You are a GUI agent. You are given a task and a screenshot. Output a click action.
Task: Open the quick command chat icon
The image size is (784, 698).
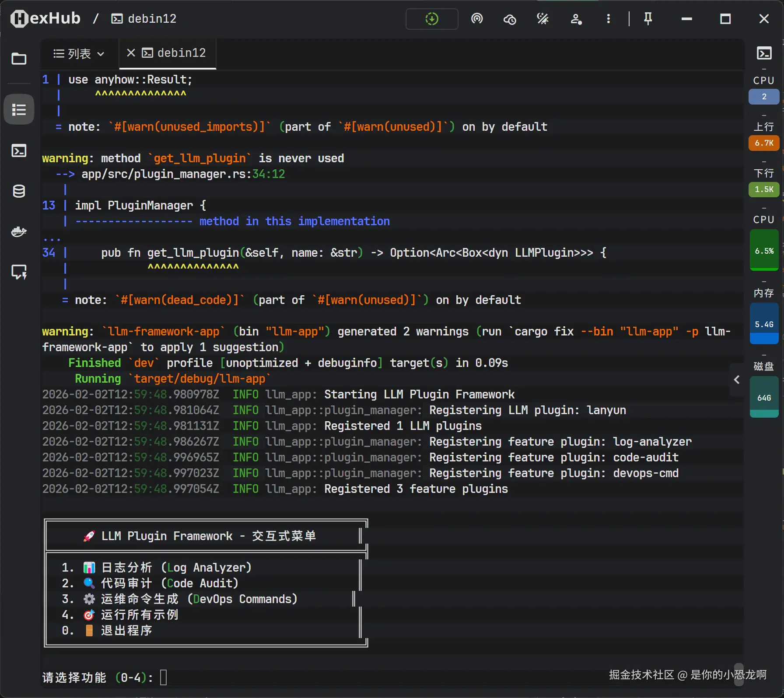point(19,272)
